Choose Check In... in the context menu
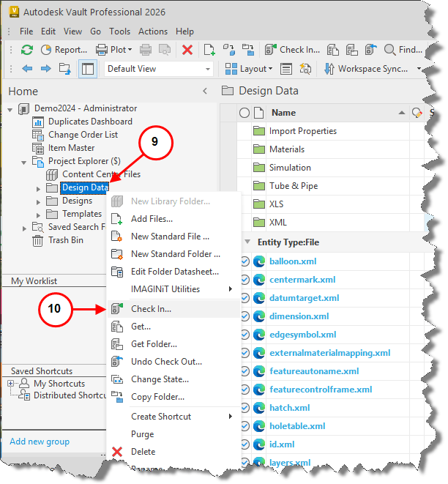This screenshot has height=484, width=448. (173, 309)
